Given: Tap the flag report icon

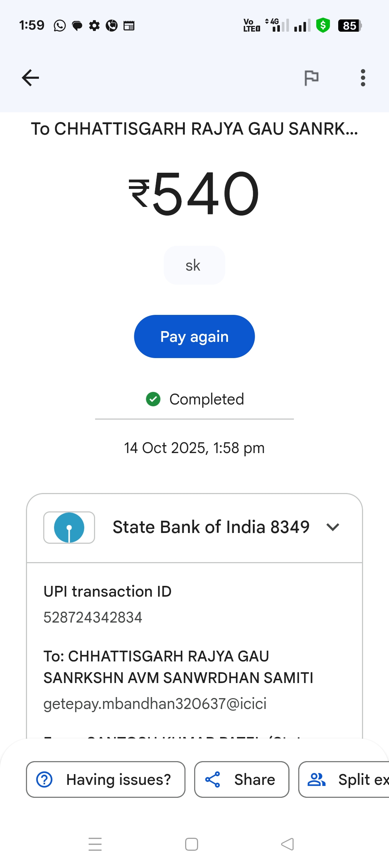Looking at the screenshot, I should point(311,78).
